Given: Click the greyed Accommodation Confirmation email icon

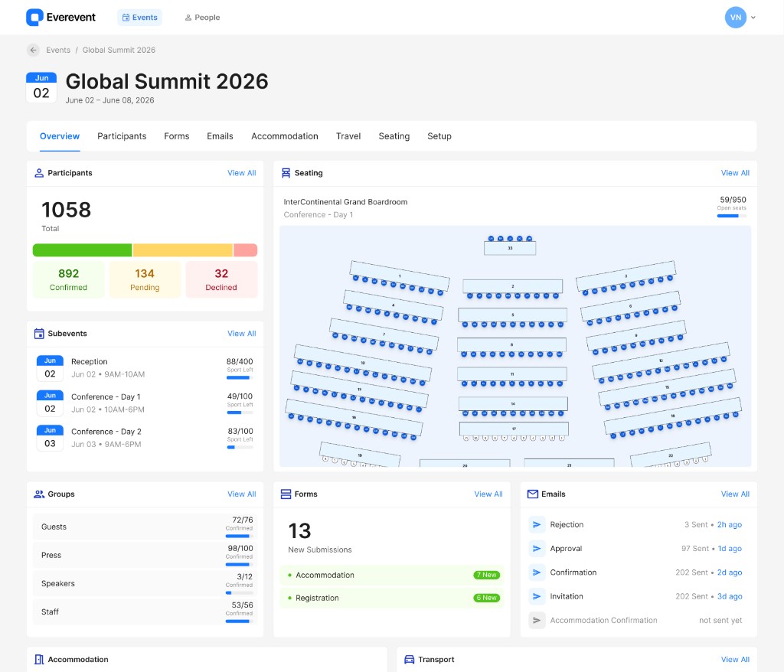Looking at the screenshot, I should [x=537, y=620].
